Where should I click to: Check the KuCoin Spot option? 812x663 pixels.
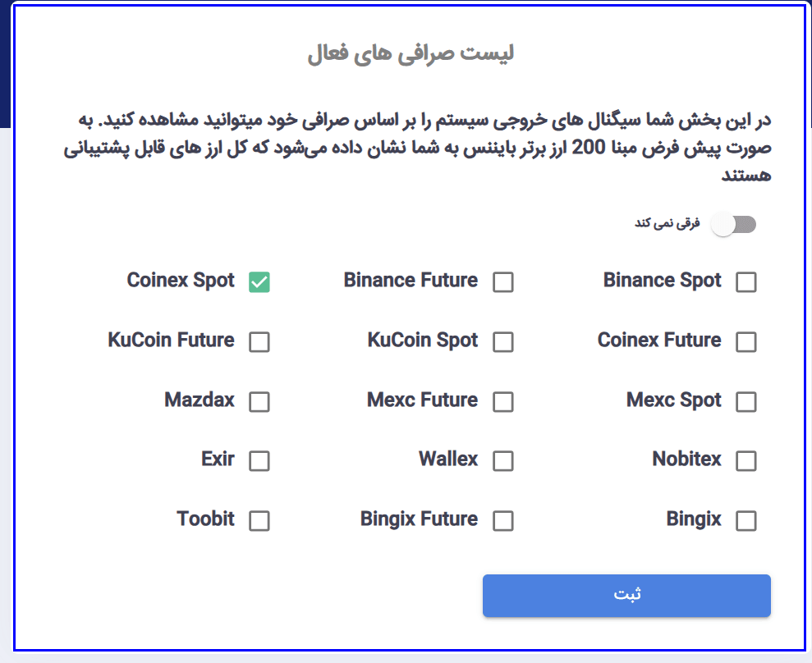pyautogui.click(x=503, y=342)
